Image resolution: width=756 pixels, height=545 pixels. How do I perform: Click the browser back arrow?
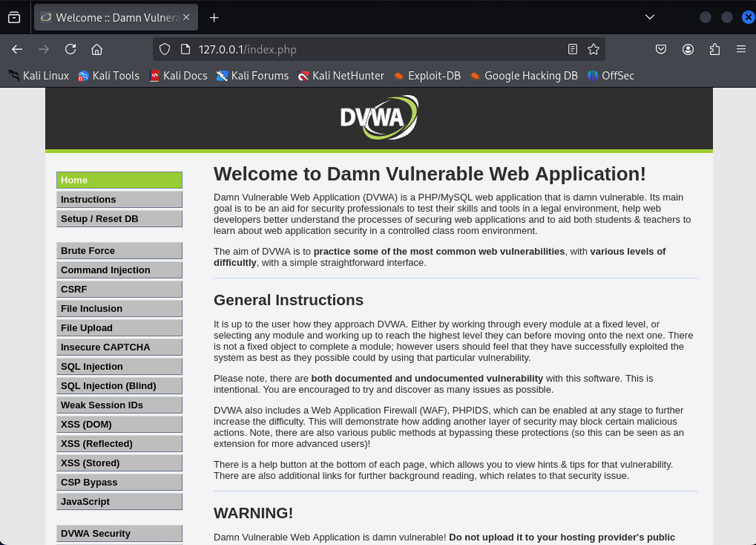pyautogui.click(x=17, y=49)
